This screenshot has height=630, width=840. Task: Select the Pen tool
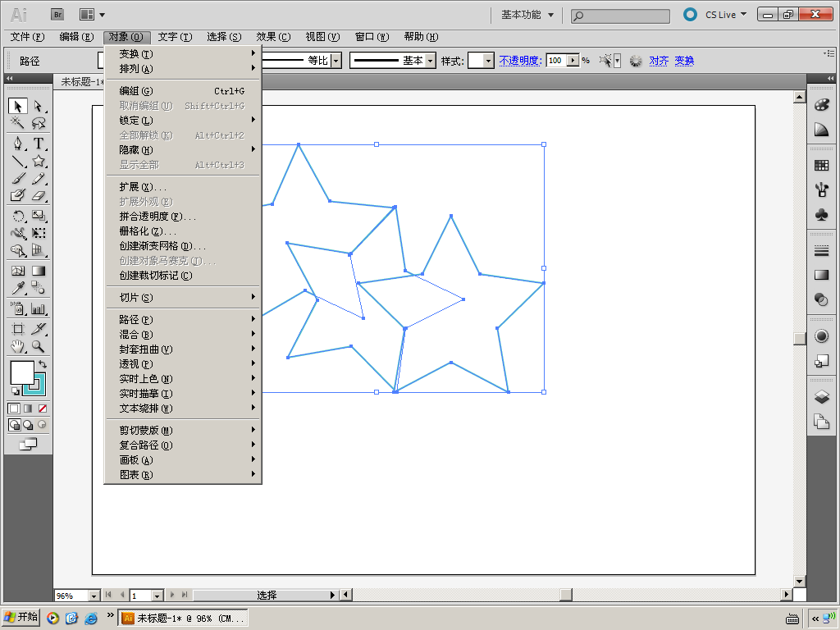click(18, 144)
